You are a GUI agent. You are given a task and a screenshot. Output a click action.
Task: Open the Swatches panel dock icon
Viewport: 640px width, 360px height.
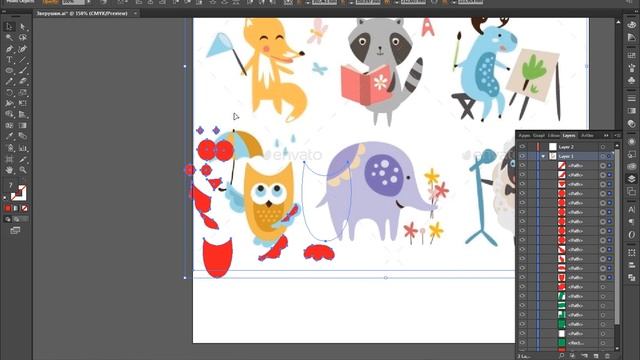(x=631, y=55)
